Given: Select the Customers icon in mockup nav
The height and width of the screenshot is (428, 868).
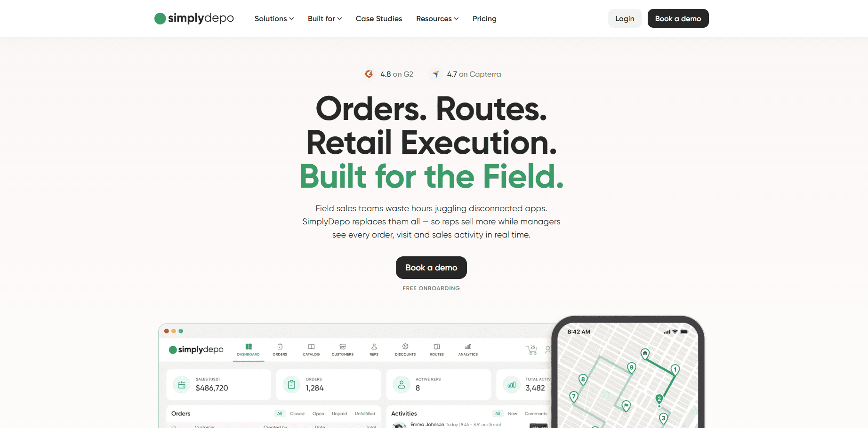Looking at the screenshot, I should coord(343,347).
